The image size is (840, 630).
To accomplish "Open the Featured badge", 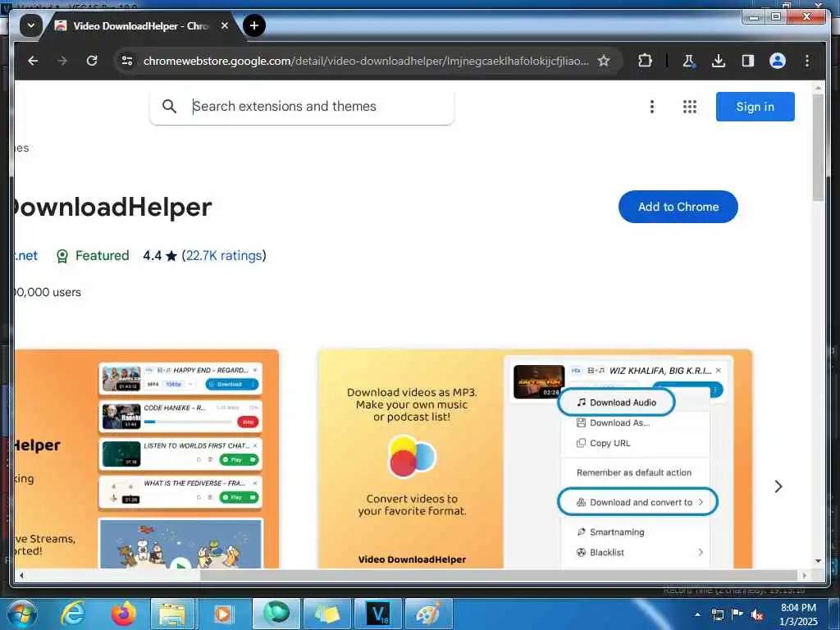I will click(x=92, y=256).
